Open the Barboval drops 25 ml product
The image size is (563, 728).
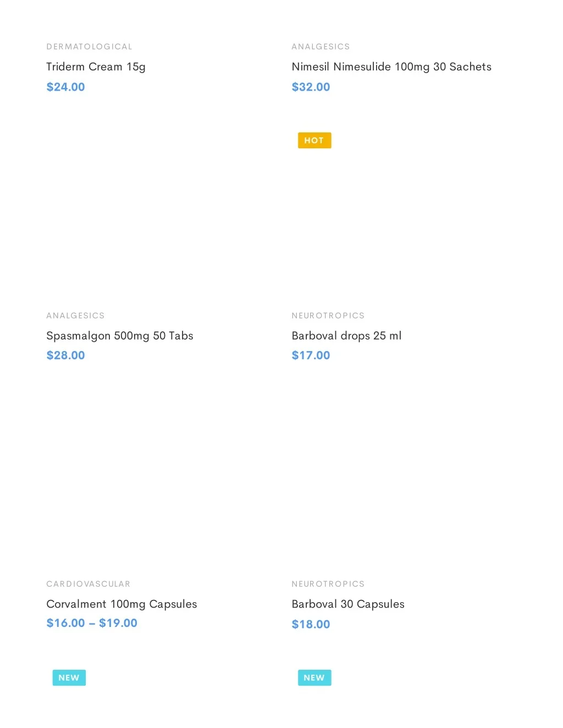(x=346, y=336)
